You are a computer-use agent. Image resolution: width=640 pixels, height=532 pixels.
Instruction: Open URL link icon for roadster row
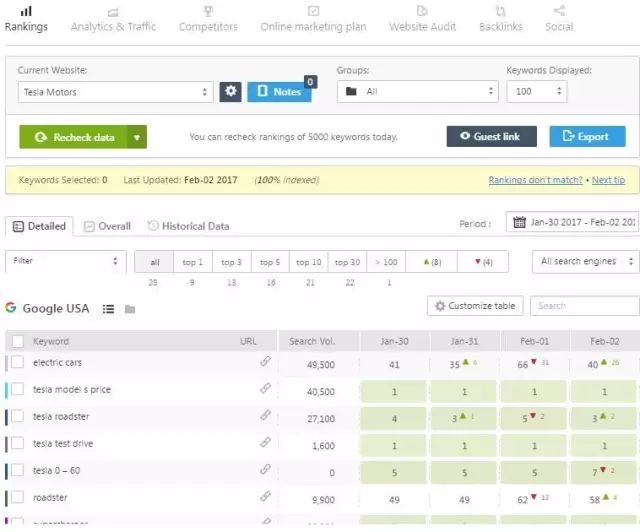pyautogui.click(x=265, y=496)
